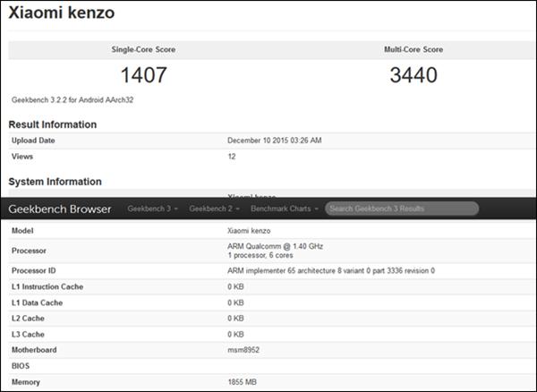Click the Search Geekbench 3 Results field
The width and height of the screenshot is (537, 392).
point(401,209)
